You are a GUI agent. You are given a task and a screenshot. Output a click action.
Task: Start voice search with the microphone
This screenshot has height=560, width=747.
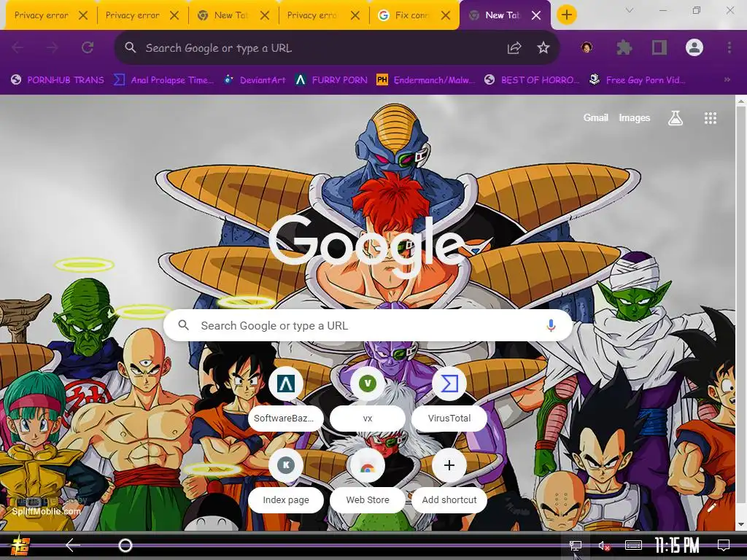pyautogui.click(x=551, y=325)
